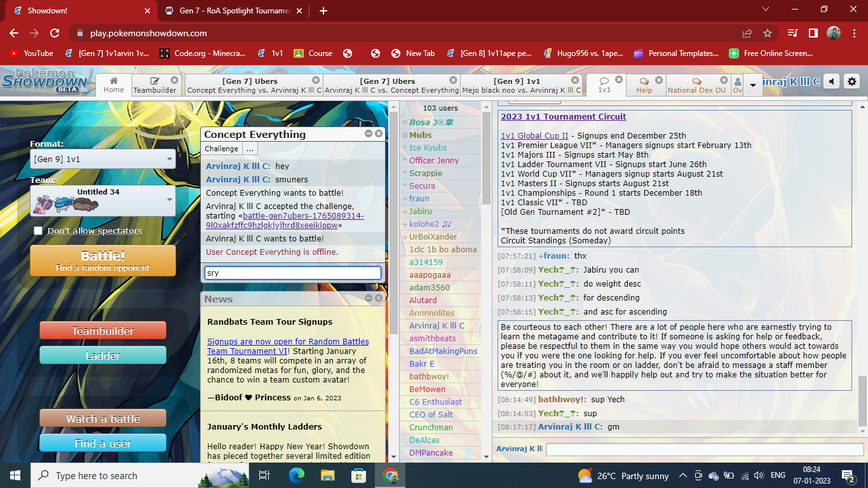Focus the PM input containing sry
Image resolution: width=868 pixels, height=488 pixels.
293,273
